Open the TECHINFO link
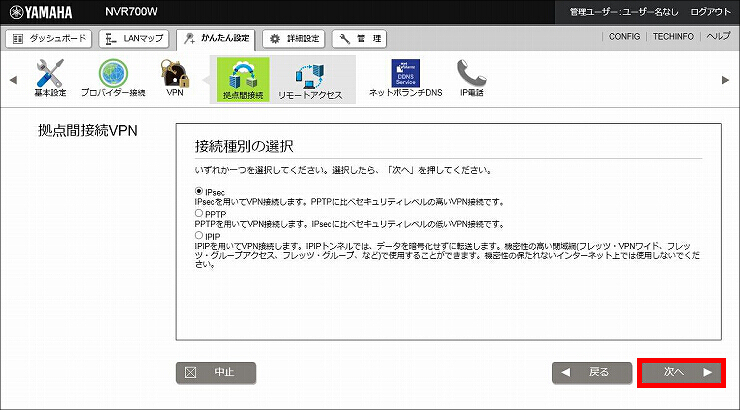740x410 pixels. point(673,36)
